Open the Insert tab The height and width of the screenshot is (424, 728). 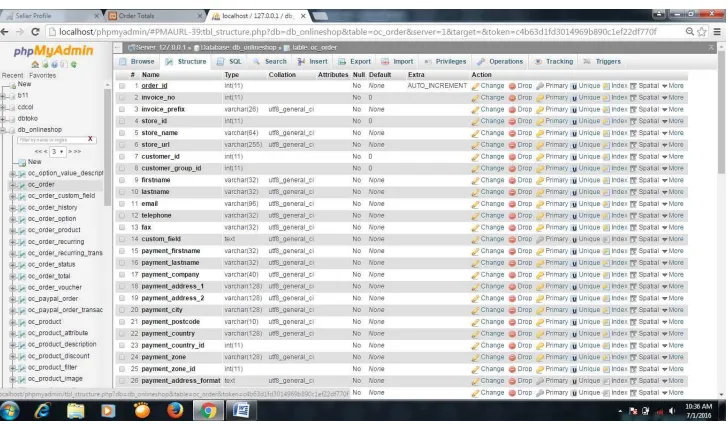[x=313, y=61]
